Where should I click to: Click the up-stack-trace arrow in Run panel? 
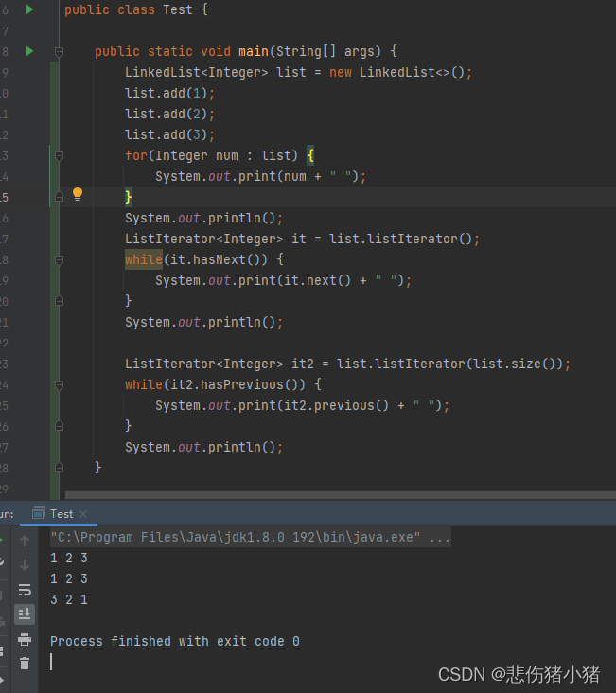[x=25, y=541]
